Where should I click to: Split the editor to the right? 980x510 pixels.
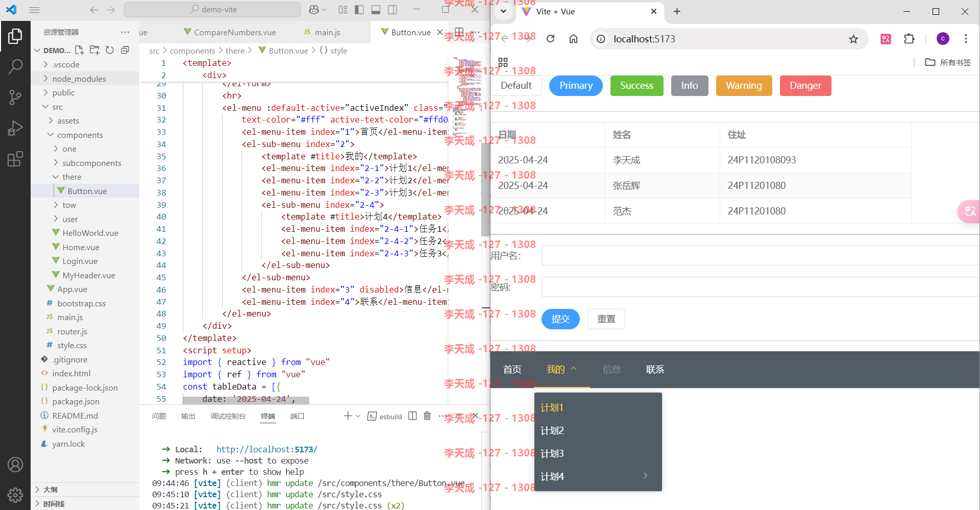(x=459, y=32)
